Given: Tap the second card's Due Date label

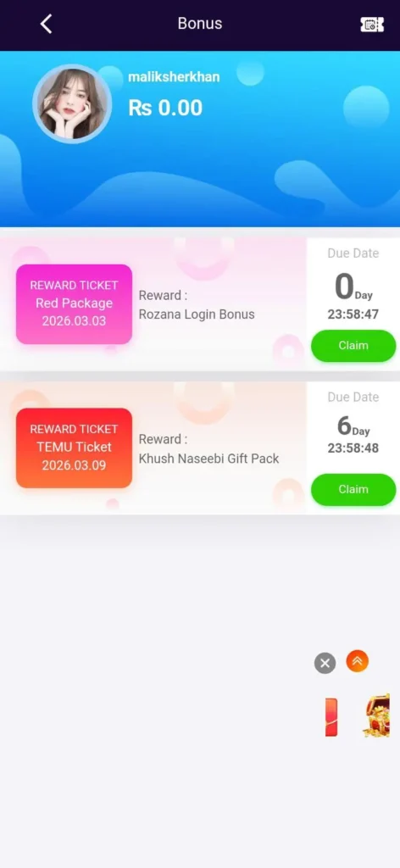Looking at the screenshot, I should pos(353,397).
